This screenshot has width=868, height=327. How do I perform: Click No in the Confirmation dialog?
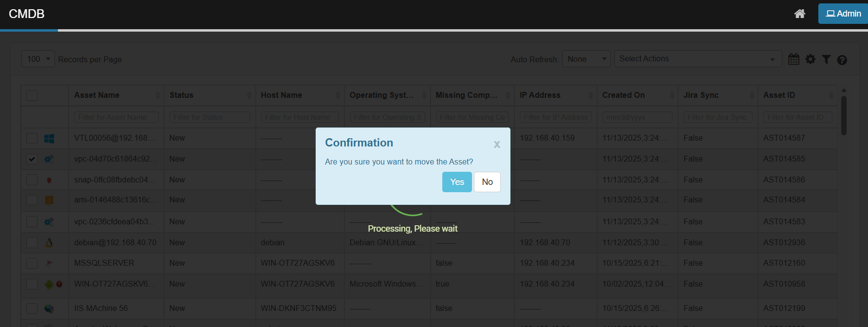487,182
